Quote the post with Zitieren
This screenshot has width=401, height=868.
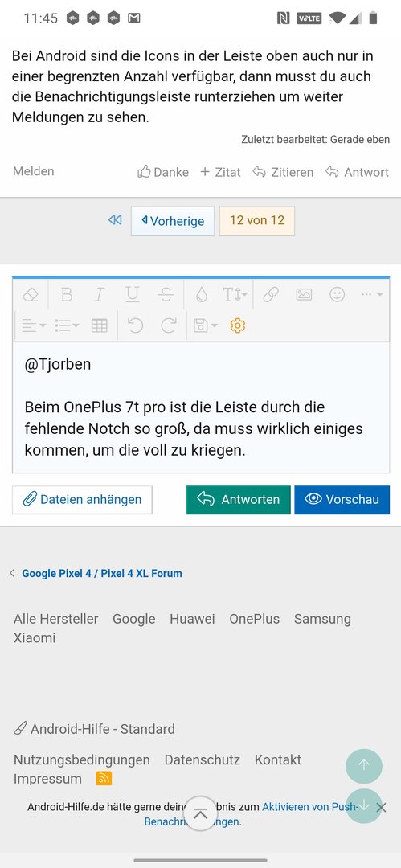click(x=283, y=172)
